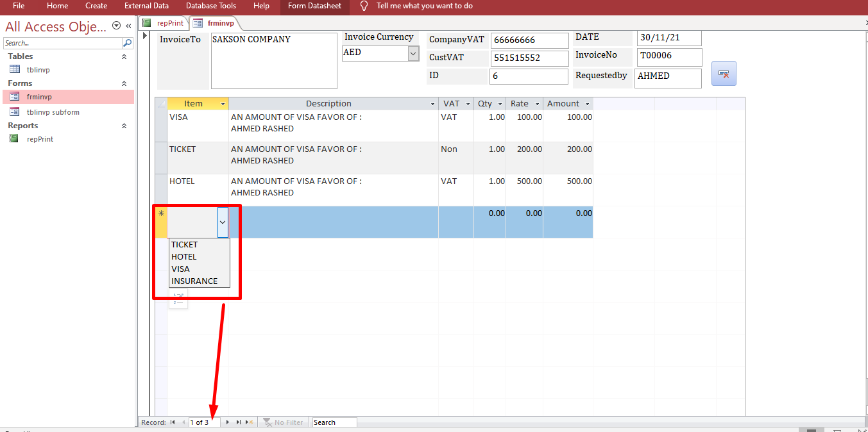868x432 pixels.
Task: Collapse the Reports group
Action: coord(124,126)
